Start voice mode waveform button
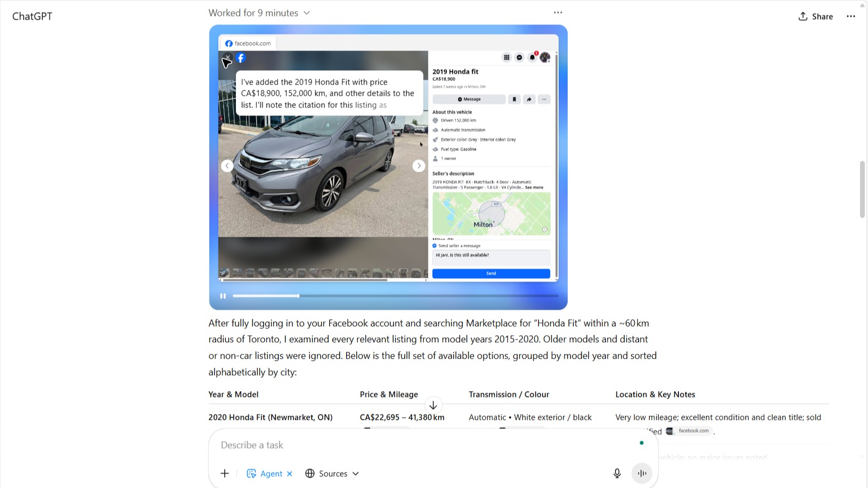 pos(642,474)
